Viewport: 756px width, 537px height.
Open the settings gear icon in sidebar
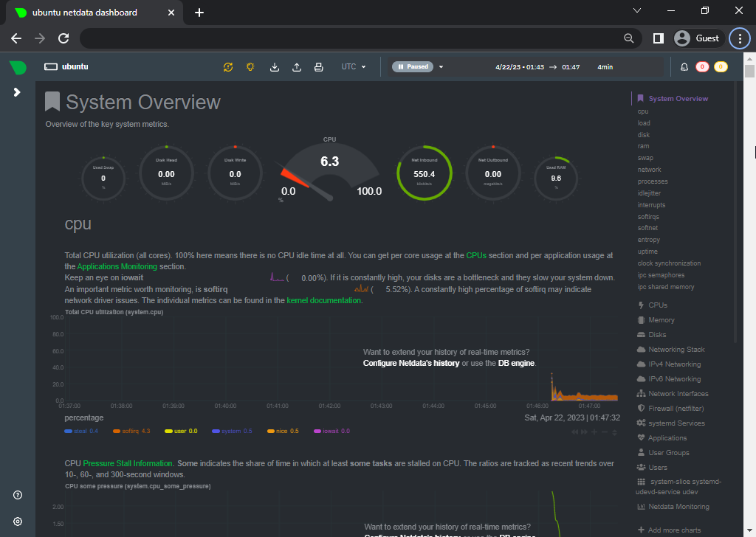(x=18, y=522)
